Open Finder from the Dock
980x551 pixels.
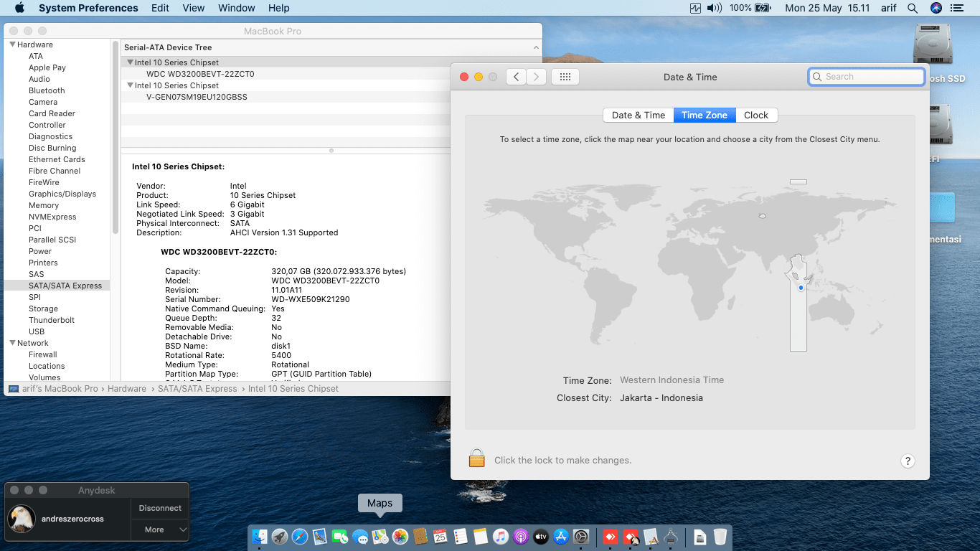pos(260,537)
